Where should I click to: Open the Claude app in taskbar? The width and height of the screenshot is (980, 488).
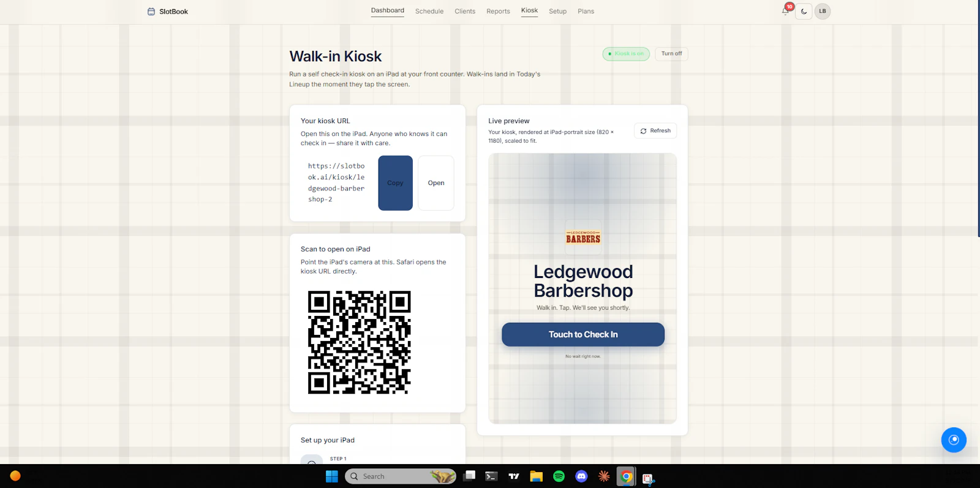point(604,476)
